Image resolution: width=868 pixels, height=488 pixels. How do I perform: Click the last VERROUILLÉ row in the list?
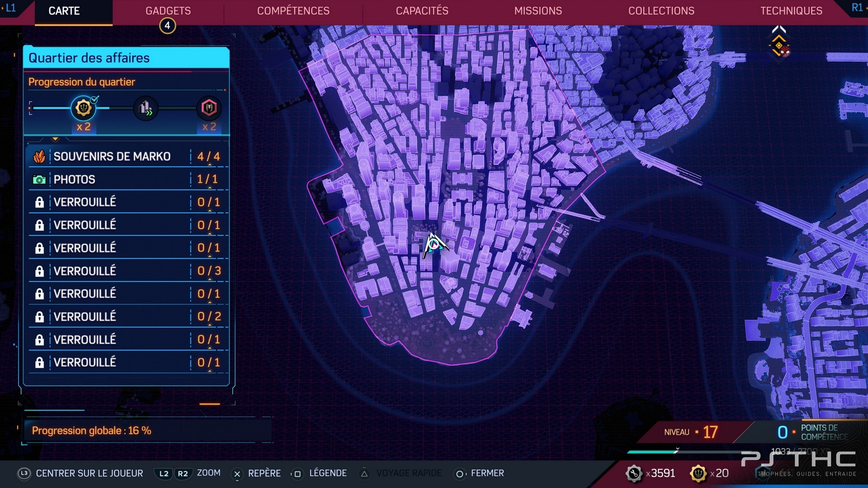(128, 362)
